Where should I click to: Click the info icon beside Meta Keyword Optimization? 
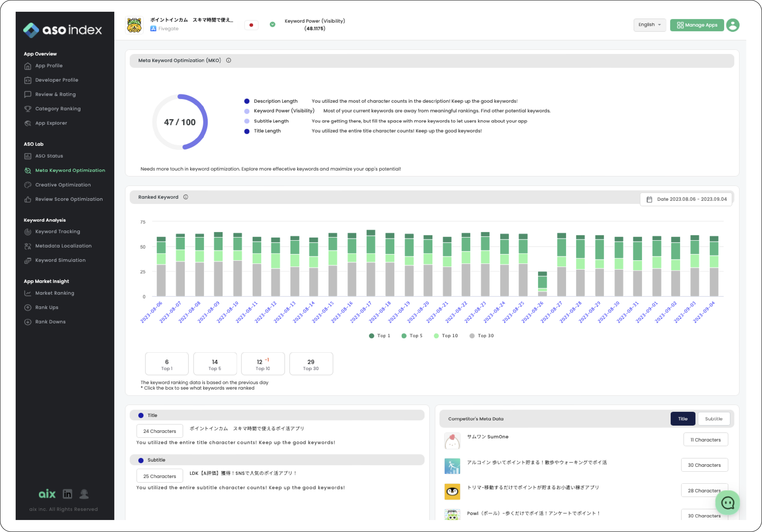tap(229, 60)
